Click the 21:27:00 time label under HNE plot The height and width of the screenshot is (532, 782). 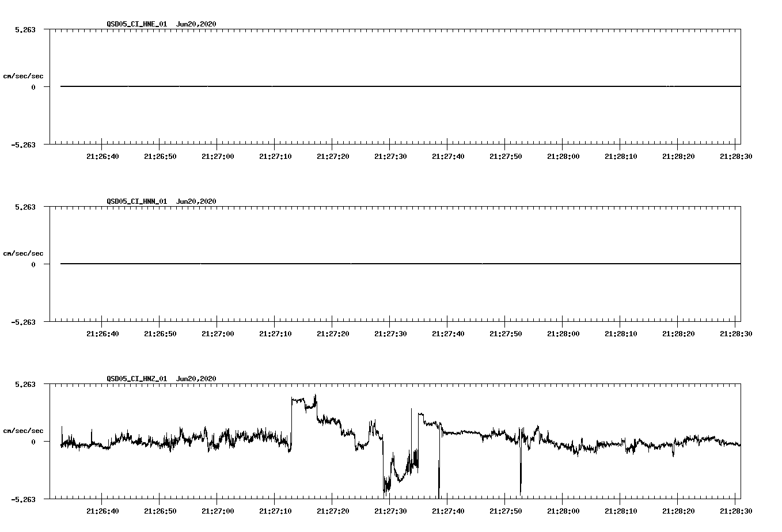(x=218, y=156)
